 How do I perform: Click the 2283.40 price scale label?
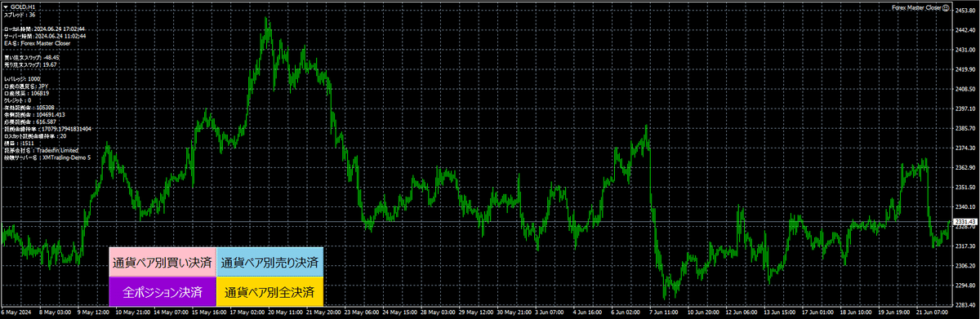click(966, 305)
